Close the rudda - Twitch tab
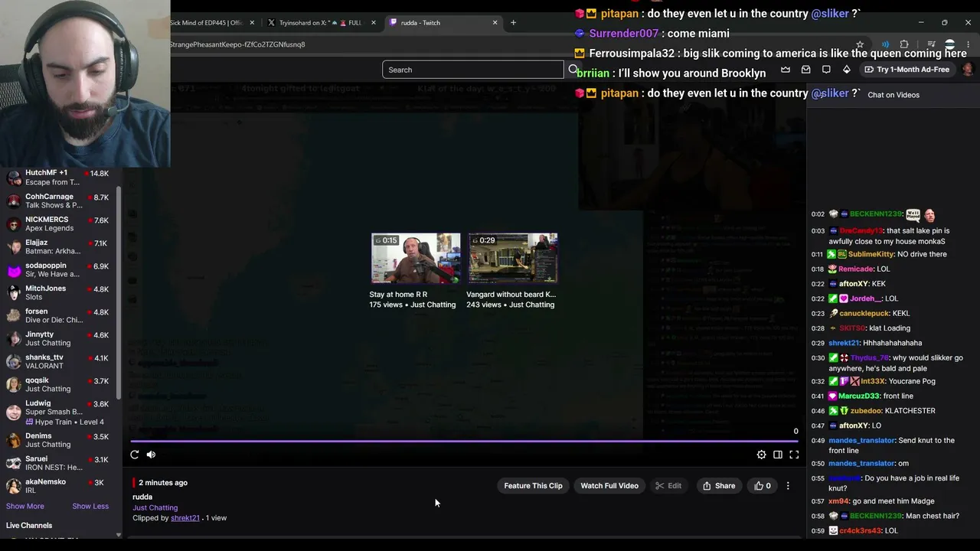Screen dimensions: 980x551 tap(495, 23)
